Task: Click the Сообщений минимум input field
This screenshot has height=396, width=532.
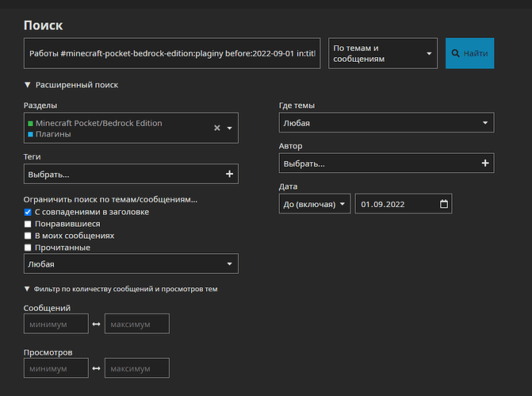Action: point(57,324)
